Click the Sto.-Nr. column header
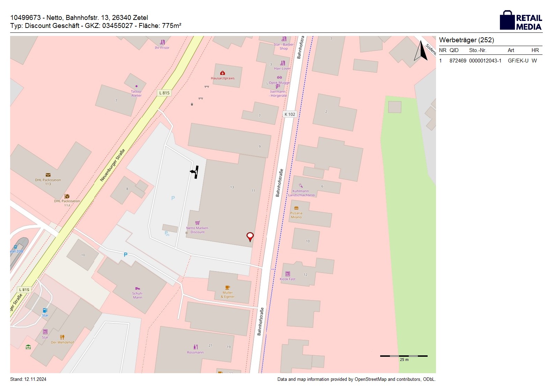The height and width of the screenshot is (392, 554). pos(478,50)
